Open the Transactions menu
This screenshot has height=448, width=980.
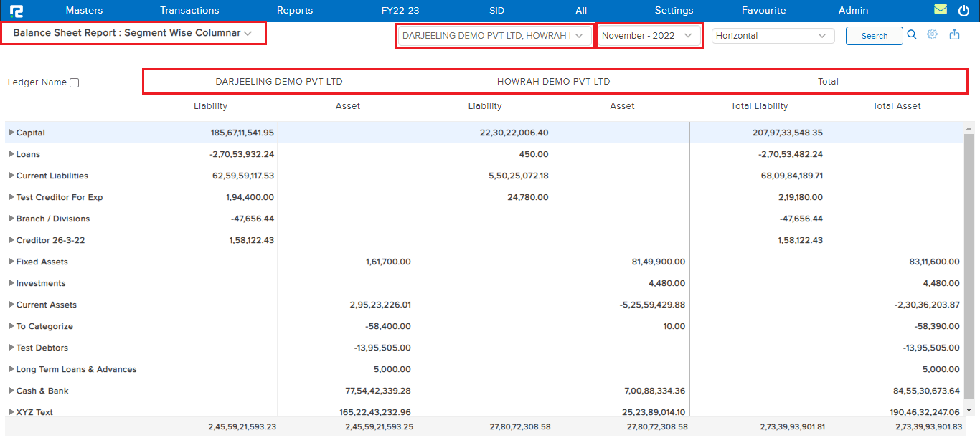click(189, 10)
